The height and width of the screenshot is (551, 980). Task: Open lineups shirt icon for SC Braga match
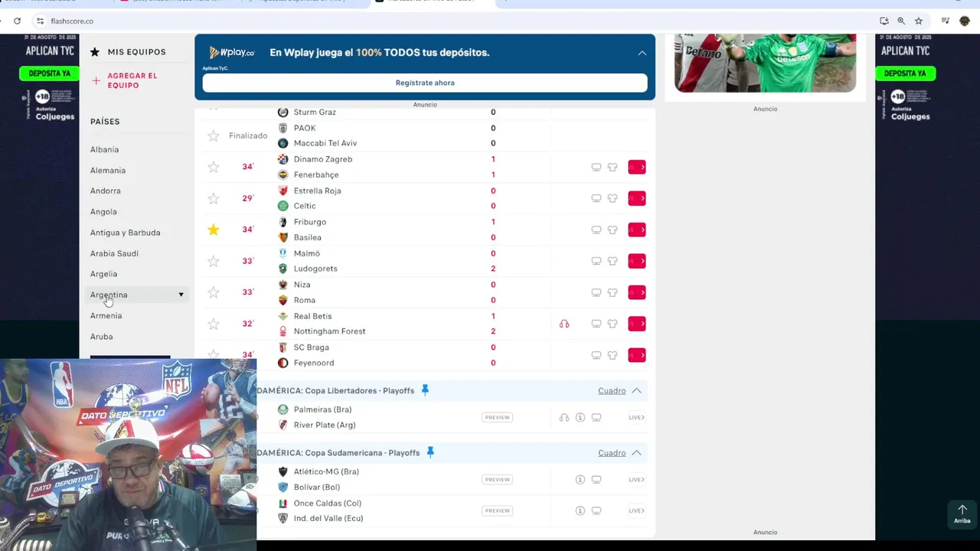click(612, 355)
